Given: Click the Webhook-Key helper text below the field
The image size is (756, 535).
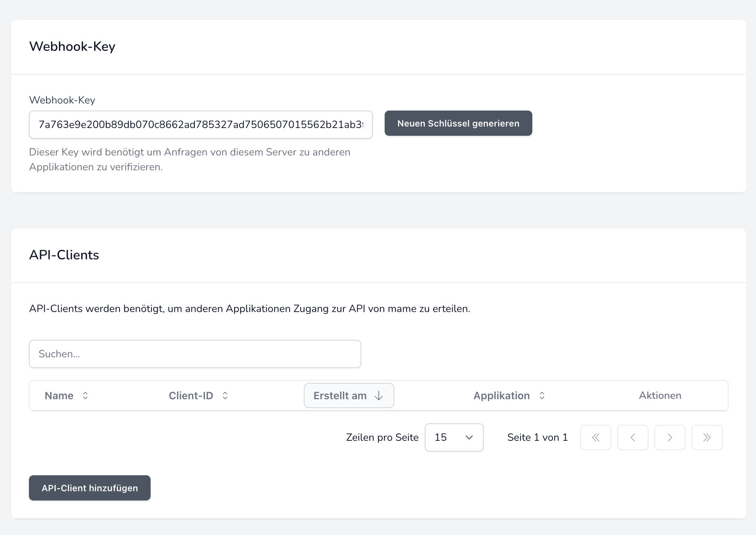Looking at the screenshot, I should point(189,160).
